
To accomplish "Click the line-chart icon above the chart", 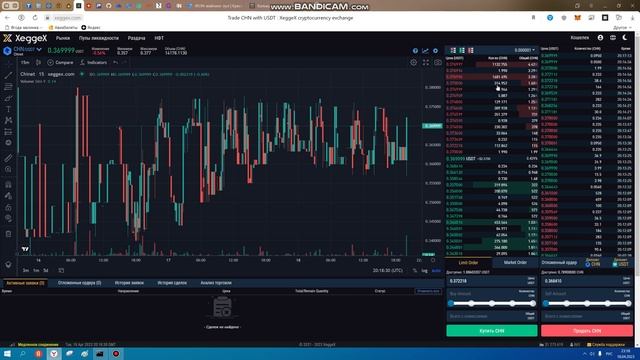I will click(425, 51).
